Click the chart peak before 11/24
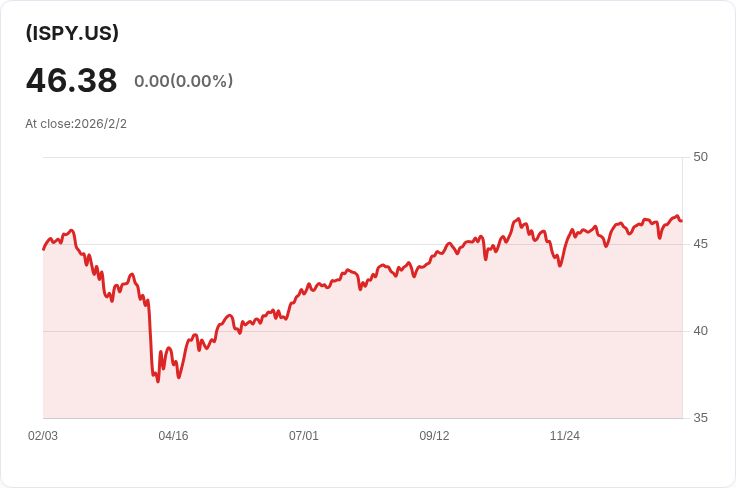 (x=518, y=219)
